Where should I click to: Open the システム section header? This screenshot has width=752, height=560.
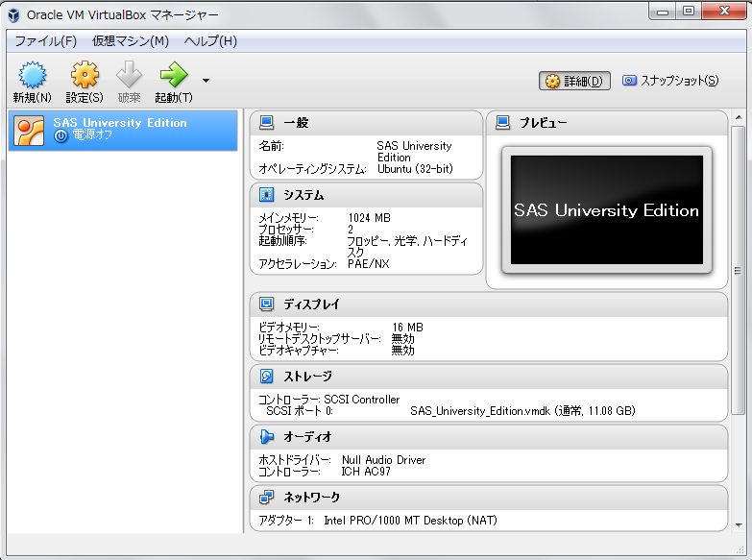click(367, 195)
